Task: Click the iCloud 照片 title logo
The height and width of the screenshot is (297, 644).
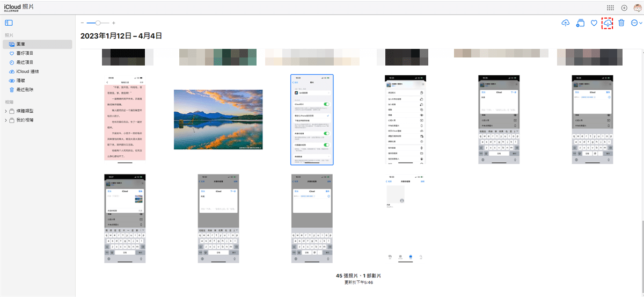Action: click(x=20, y=6)
